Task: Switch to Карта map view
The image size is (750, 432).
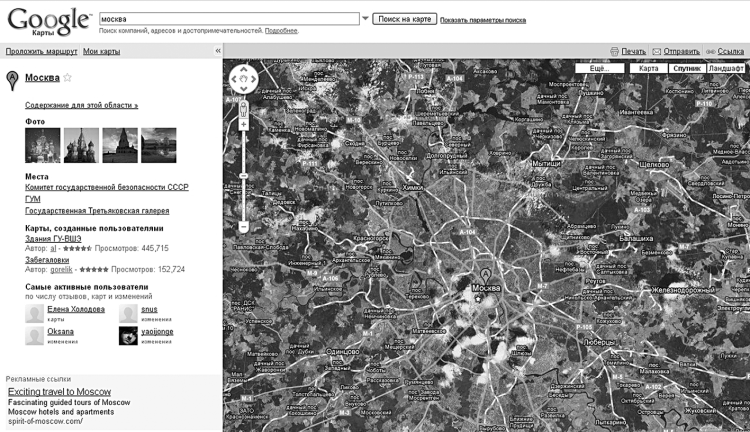Action: click(x=649, y=68)
